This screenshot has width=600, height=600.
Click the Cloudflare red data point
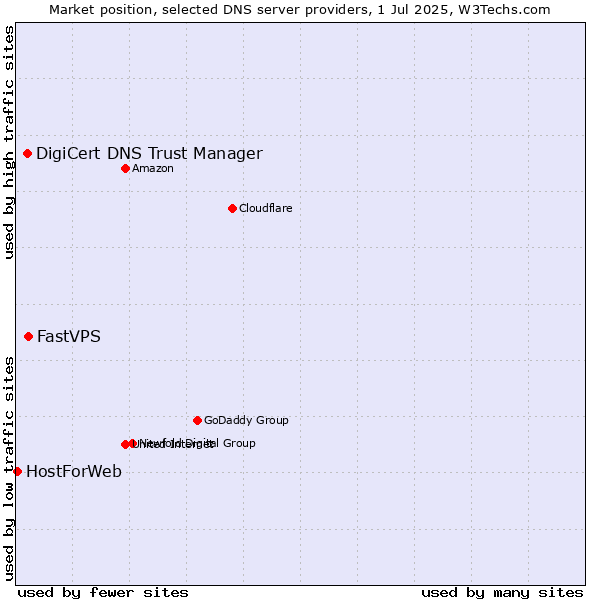(x=232, y=209)
